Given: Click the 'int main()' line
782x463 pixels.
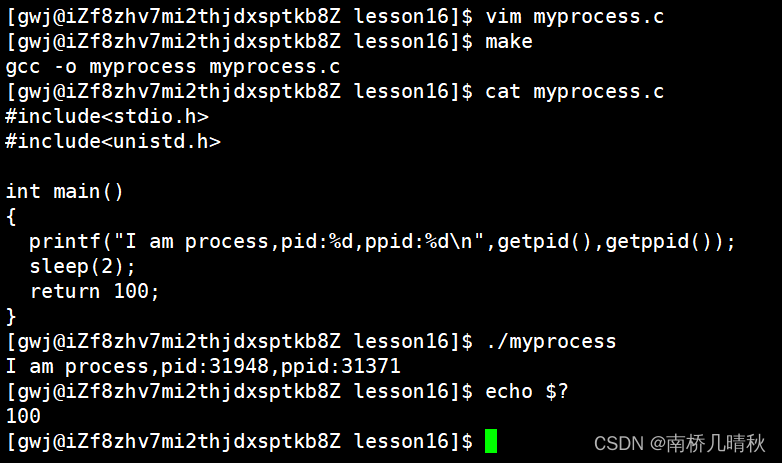Looking at the screenshot, I should coord(64,192).
